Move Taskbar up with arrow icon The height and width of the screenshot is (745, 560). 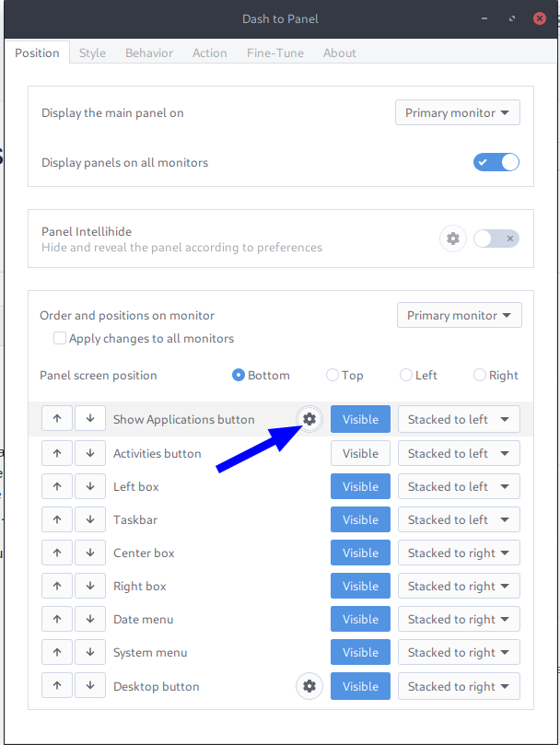[57, 519]
